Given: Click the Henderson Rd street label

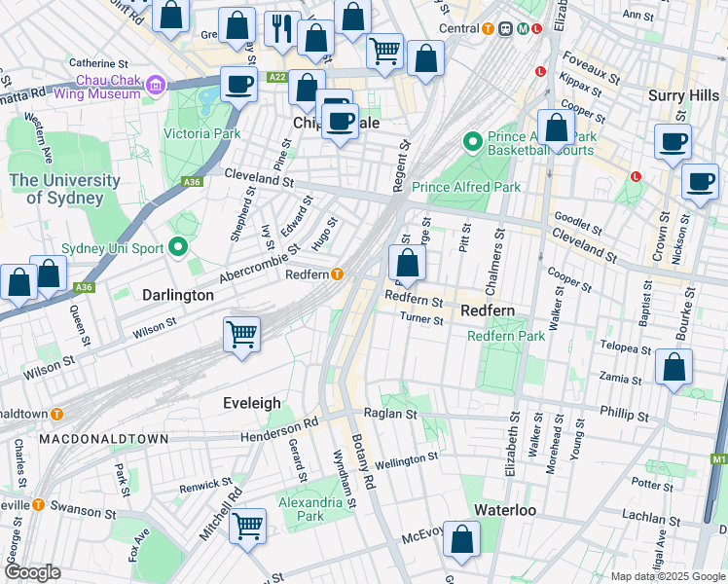Looking at the screenshot, I should (x=279, y=429).
